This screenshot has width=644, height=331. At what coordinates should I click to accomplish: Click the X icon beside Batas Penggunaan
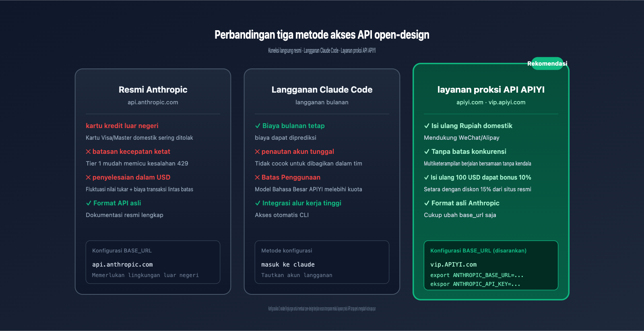[x=257, y=178]
